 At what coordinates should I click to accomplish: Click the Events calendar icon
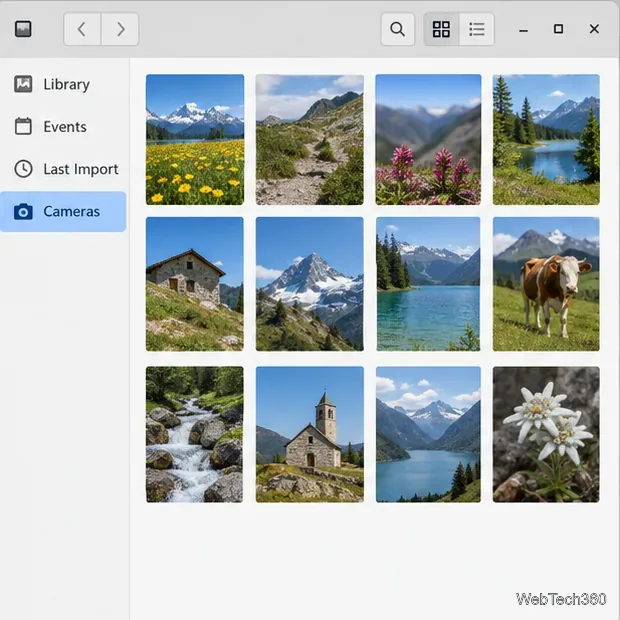coord(23,127)
